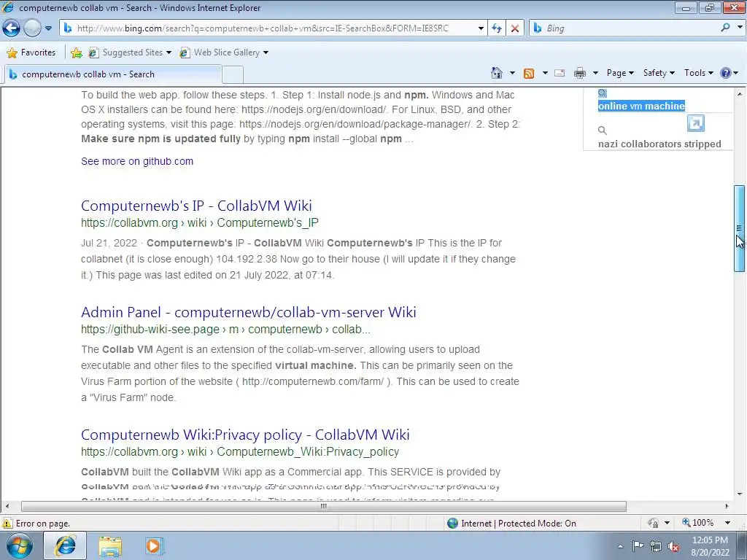Go back with the Back arrow button

point(12,28)
